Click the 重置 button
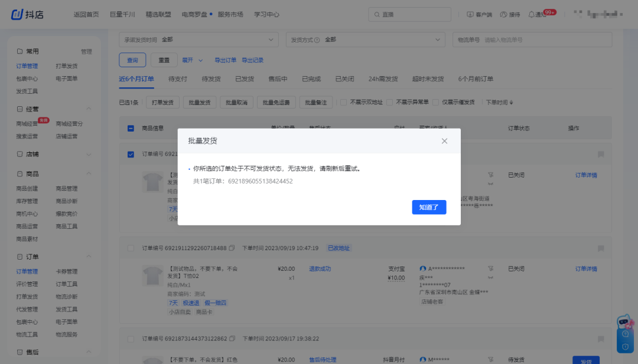 [164, 60]
